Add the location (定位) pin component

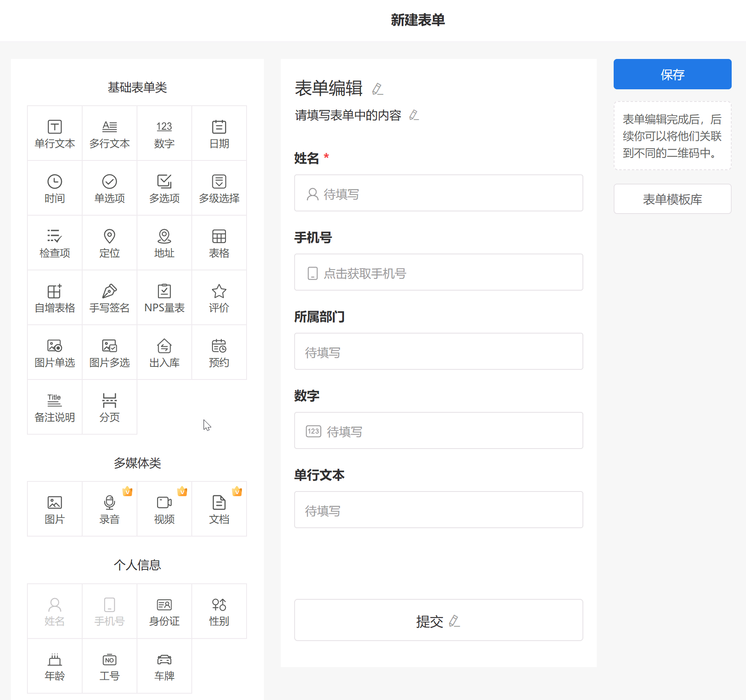110,243
